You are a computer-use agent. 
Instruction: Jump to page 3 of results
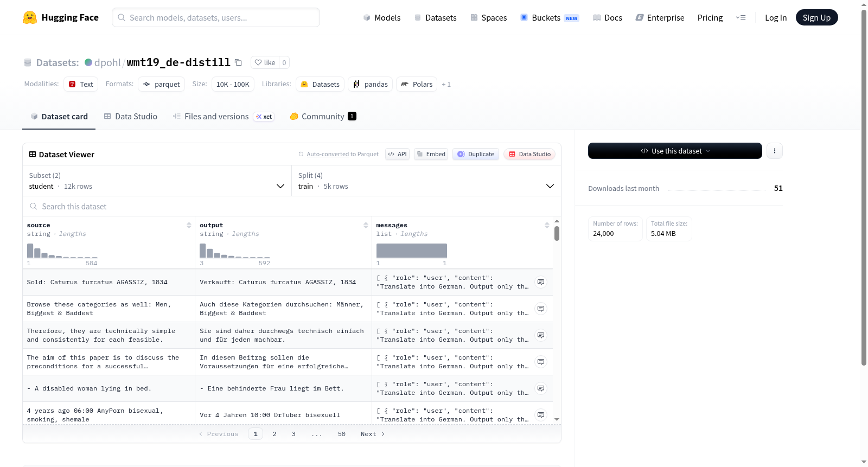293,434
